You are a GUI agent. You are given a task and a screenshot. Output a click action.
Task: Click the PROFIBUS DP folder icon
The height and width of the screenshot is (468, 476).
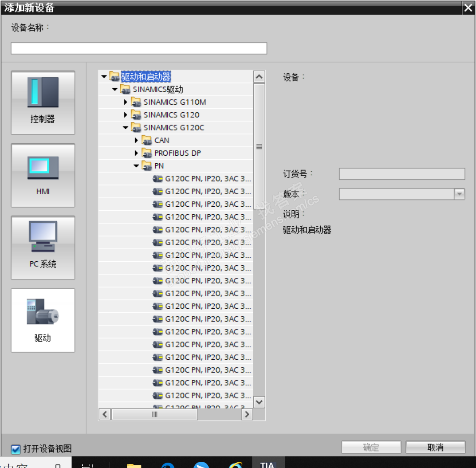[147, 153]
